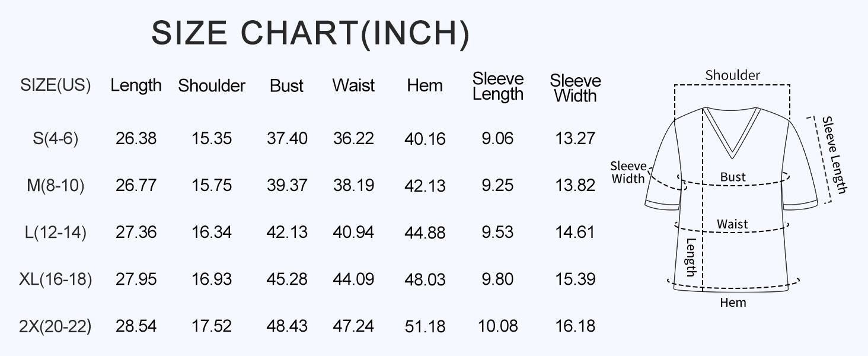868x356 pixels.
Task: Click the SIZE CHART(INCH) title
Action: pyautogui.click(x=310, y=33)
